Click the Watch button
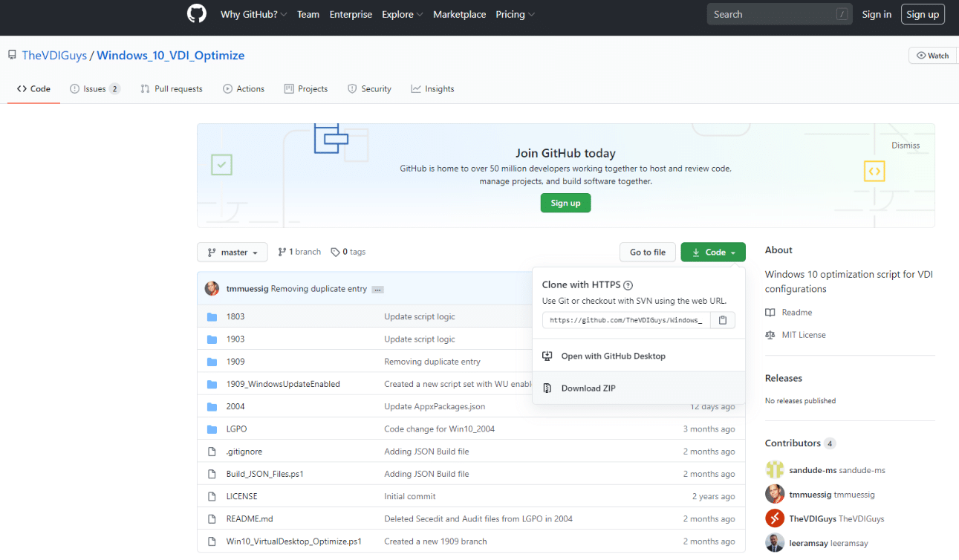Image resolution: width=959 pixels, height=560 pixels. pos(933,56)
